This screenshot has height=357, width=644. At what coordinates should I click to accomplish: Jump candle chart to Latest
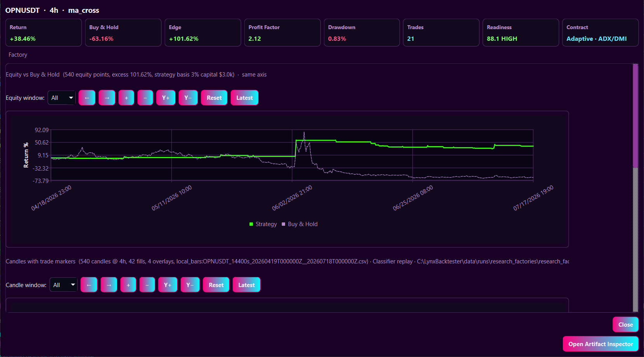click(x=247, y=285)
